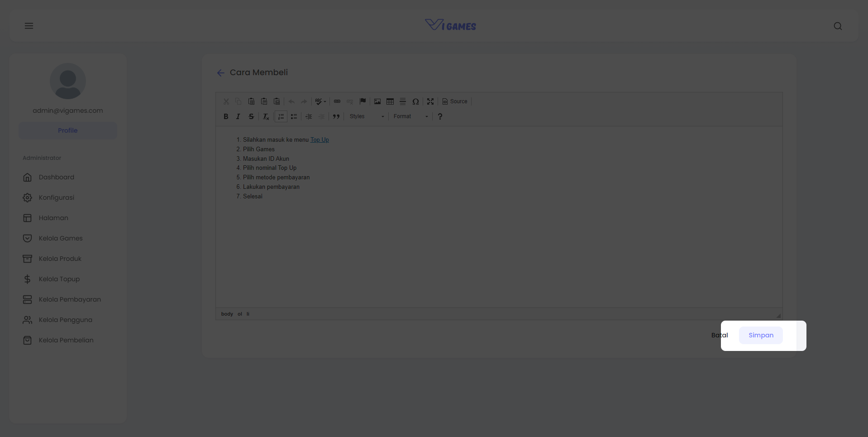Click the user avatar image

tap(68, 81)
